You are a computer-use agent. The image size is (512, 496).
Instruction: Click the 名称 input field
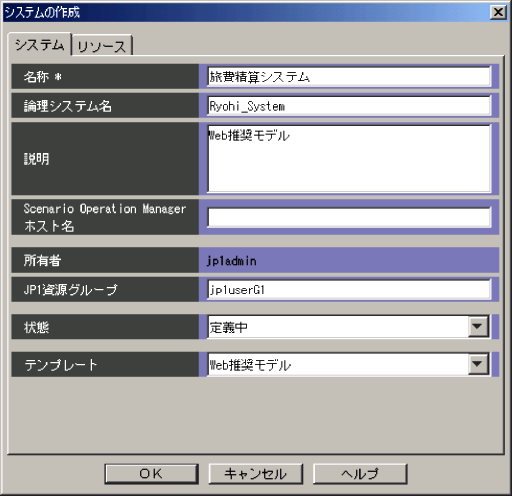click(x=349, y=77)
